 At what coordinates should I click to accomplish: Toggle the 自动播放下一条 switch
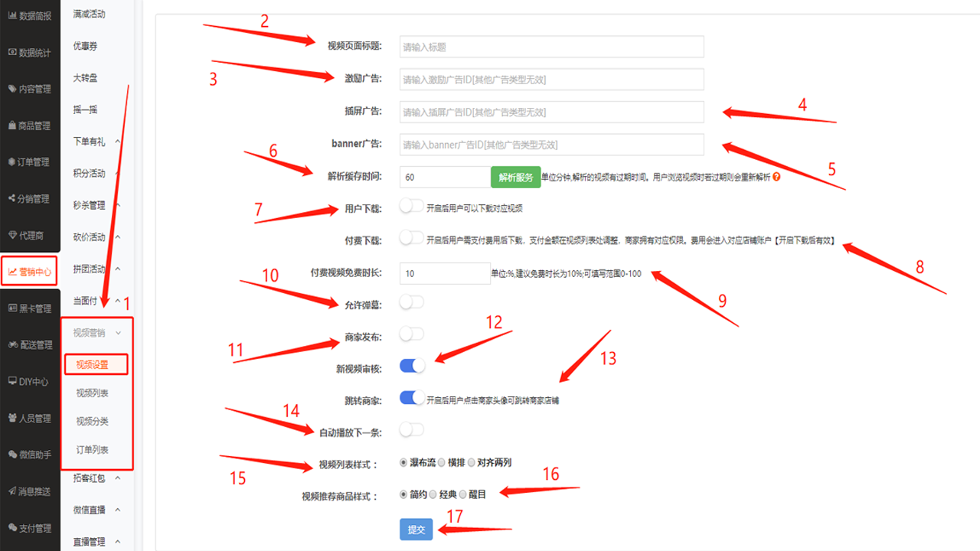click(x=412, y=429)
